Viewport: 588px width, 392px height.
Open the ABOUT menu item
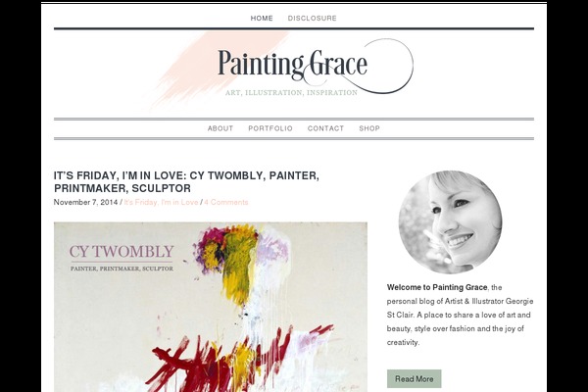[220, 128]
